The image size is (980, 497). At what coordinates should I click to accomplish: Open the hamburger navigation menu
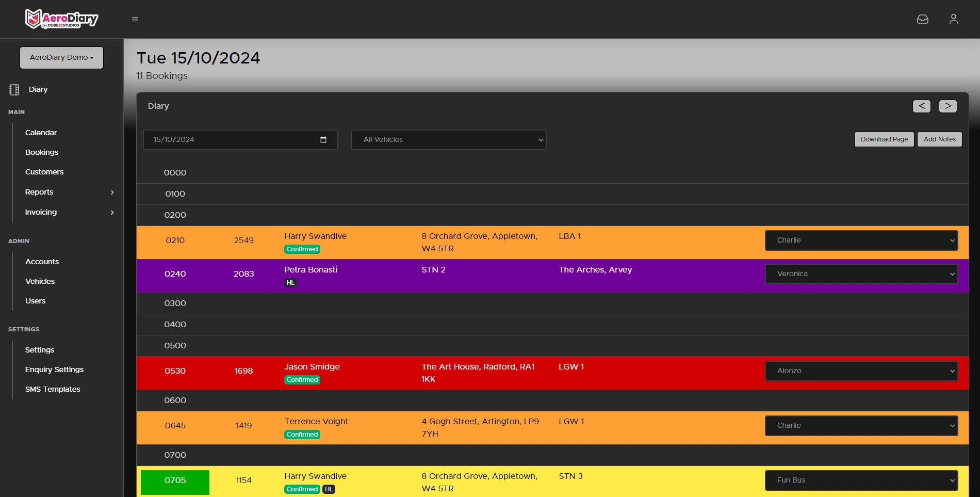(135, 19)
